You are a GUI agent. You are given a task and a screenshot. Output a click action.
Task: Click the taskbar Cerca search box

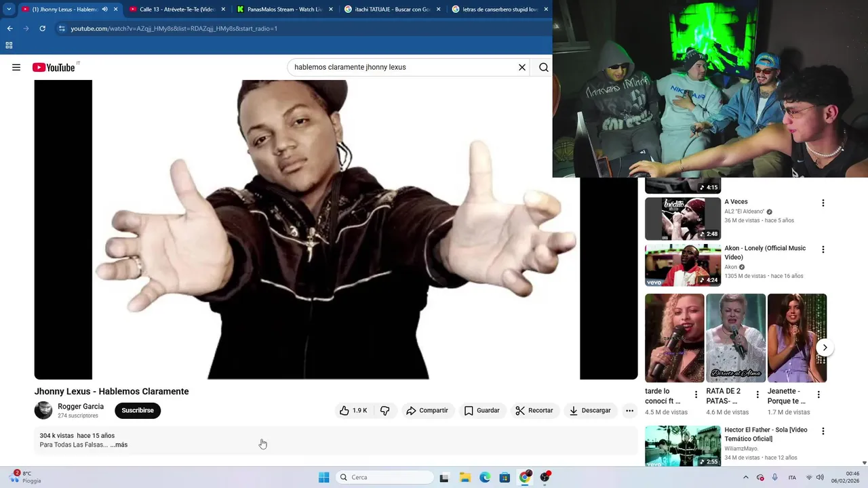pos(385,477)
